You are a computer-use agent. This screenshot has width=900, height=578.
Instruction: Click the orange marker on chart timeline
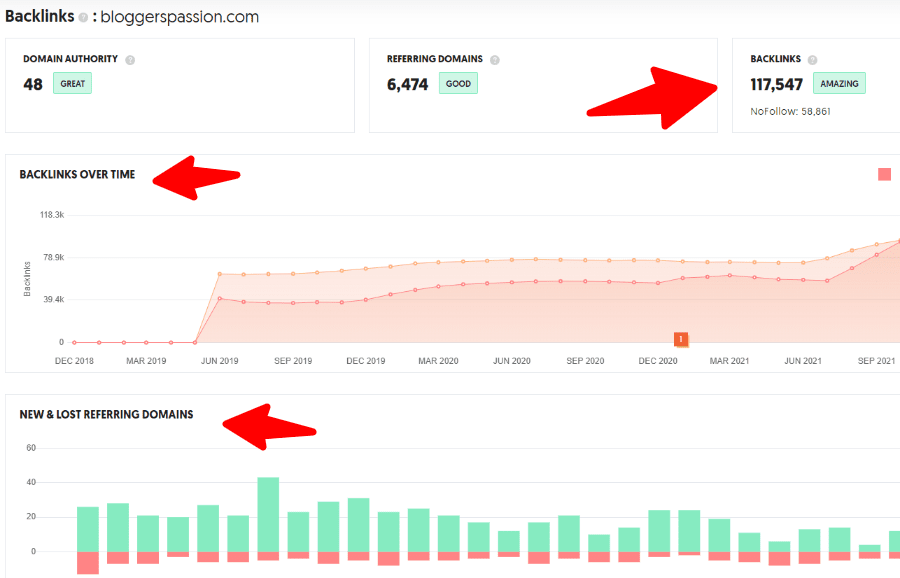coord(681,339)
